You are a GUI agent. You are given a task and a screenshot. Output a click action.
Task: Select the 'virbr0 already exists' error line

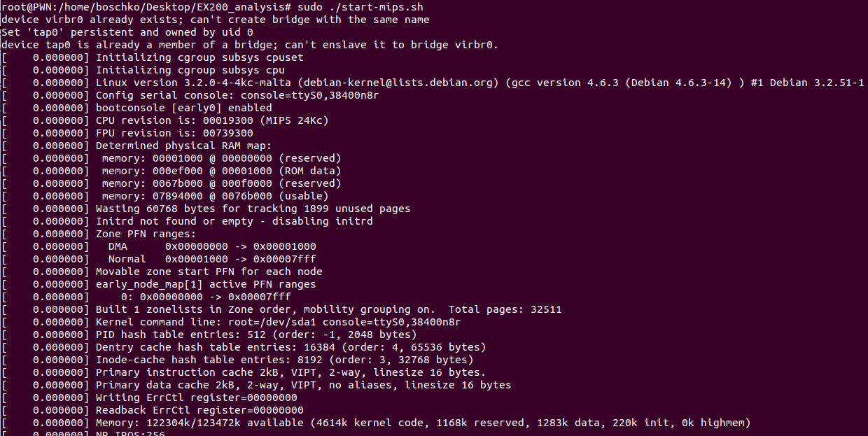pyautogui.click(x=216, y=20)
